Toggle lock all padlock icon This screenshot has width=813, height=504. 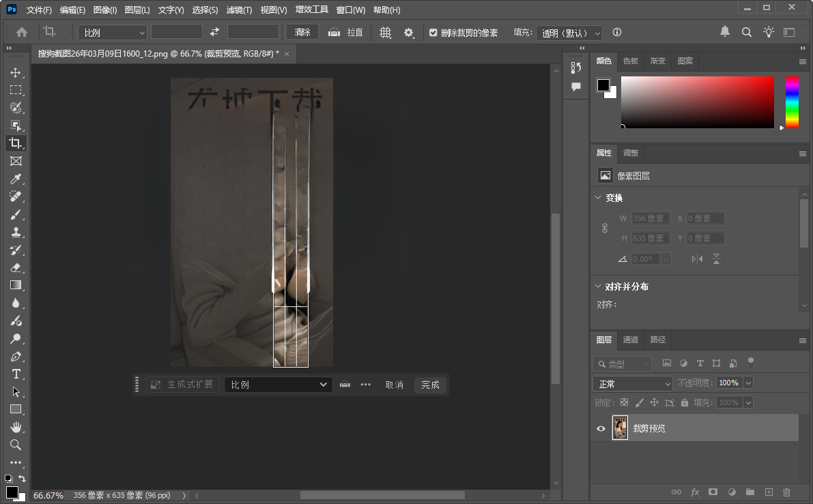[x=685, y=402]
